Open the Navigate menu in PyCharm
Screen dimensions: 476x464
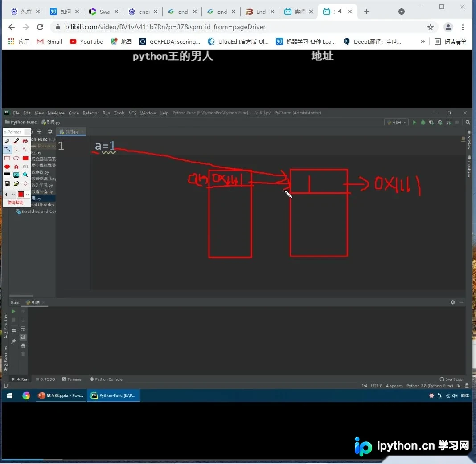[x=56, y=113]
